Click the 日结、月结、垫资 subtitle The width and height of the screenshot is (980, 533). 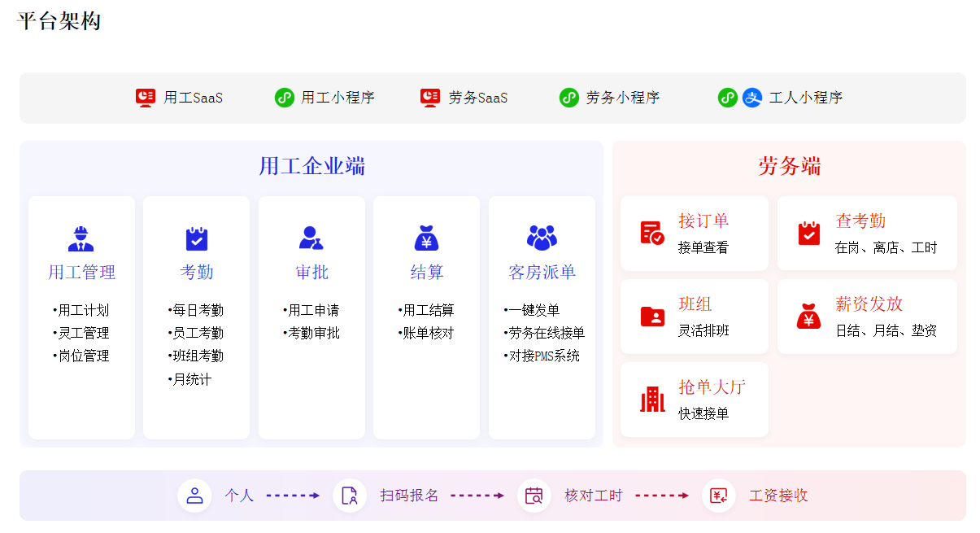click(x=886, y=330)
